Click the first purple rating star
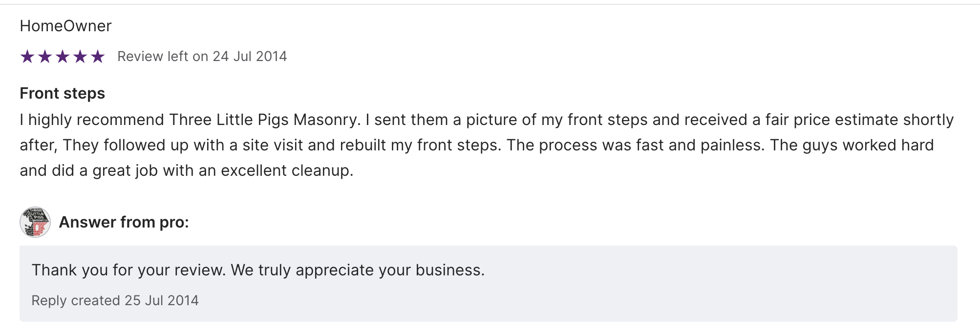Viewport: 980px width, 333px height. (27, 57)
